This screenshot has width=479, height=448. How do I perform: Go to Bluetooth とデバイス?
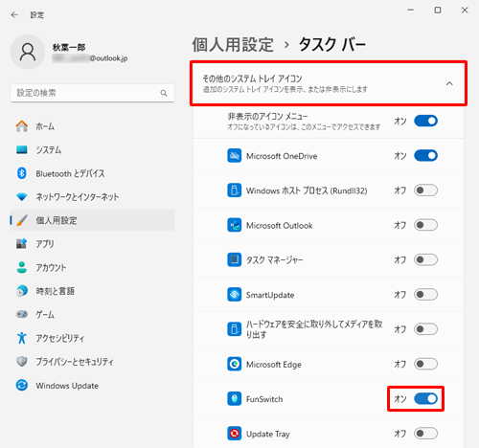coord(93,173)
